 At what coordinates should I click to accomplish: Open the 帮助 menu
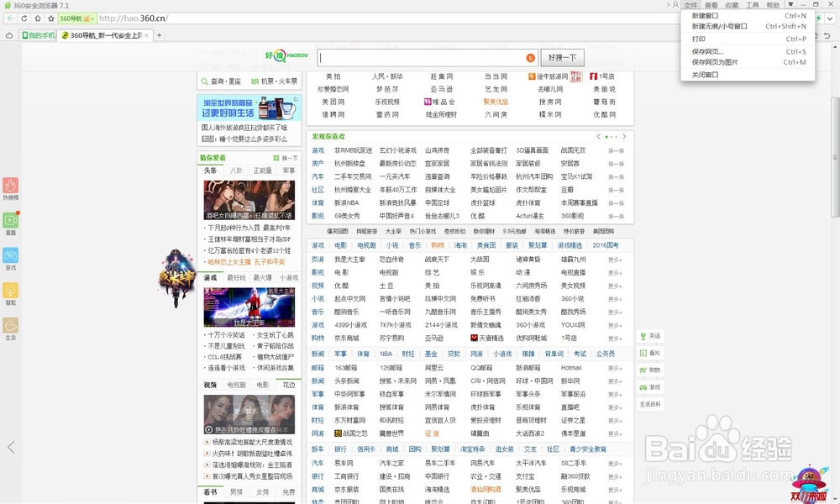point(773,5)
